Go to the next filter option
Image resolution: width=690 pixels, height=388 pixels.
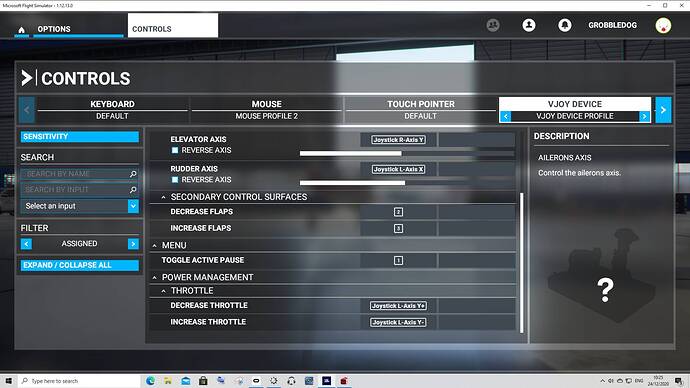click(x=133, y=244)
